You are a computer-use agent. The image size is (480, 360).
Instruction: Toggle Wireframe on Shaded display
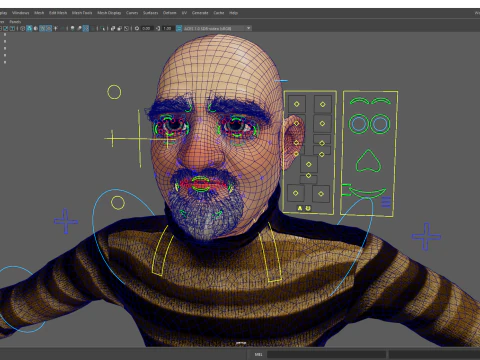coord(42,28)
